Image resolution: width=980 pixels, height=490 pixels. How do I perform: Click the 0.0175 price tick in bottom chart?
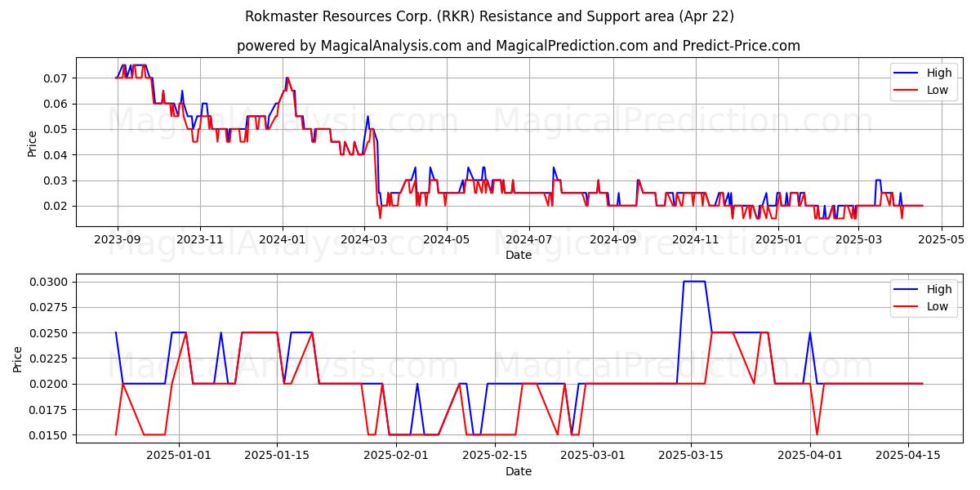coord(50,410)
